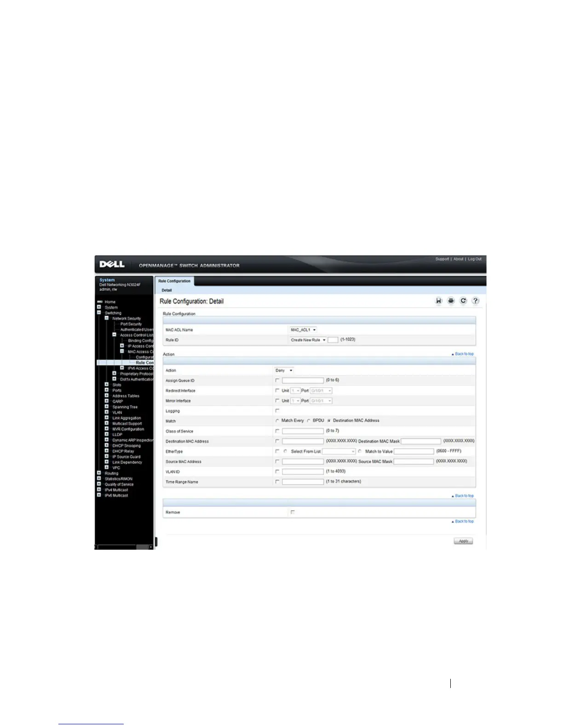Viewport: 563px width, 728px height.
Task: Open Mirror Interface Unit dropdown
Action: click(295, 401)
